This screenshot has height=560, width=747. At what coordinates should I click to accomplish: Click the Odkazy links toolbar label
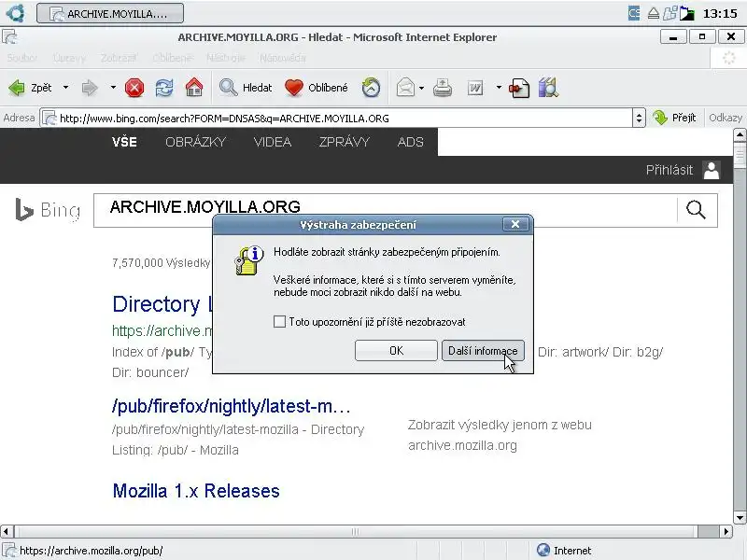726,118
